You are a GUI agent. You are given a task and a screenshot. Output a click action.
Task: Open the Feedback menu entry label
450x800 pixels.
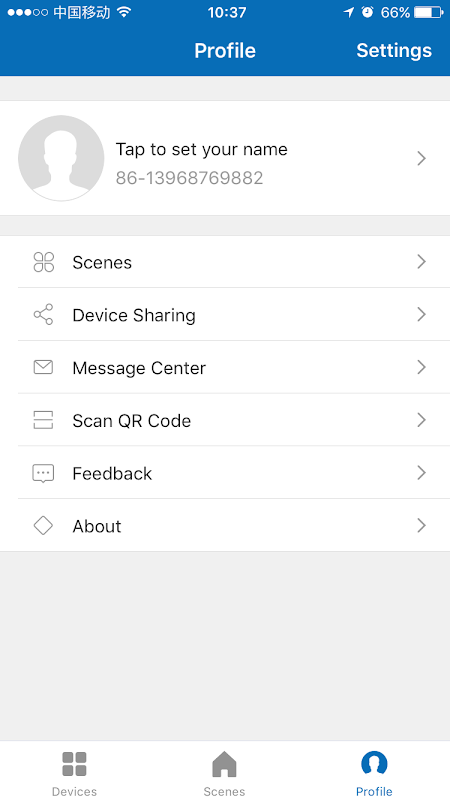click(112, 473)
